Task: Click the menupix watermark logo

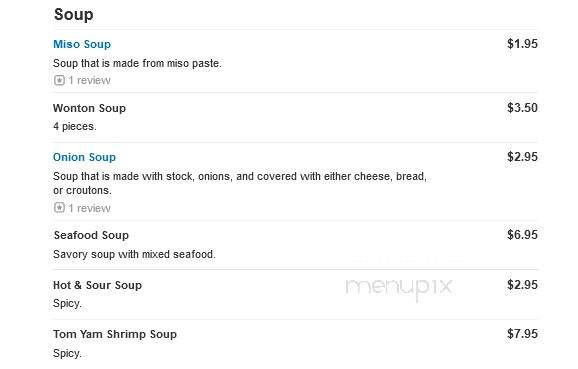Action: pyautogui.click(x=398, y=288)
